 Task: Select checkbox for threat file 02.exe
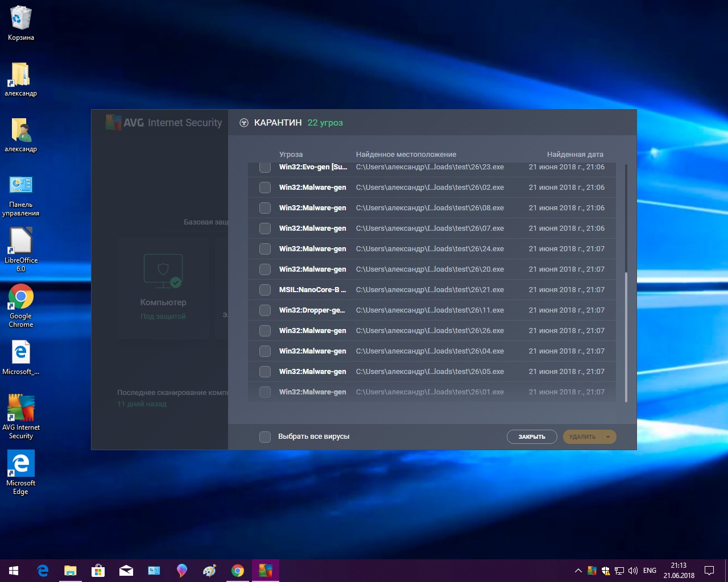[x=265, y=188]
